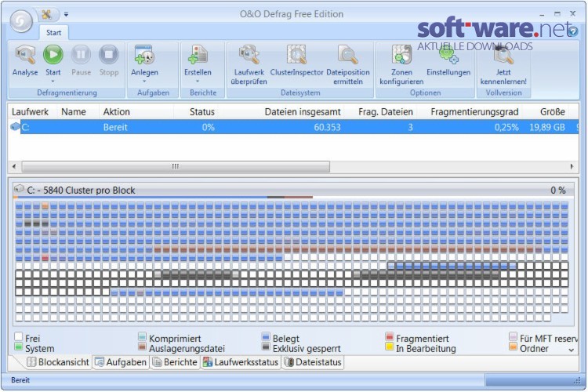This screenshot has height=392, width=588.
Task: Start defragmentation with green play icon
Action: tap(53, 55)
